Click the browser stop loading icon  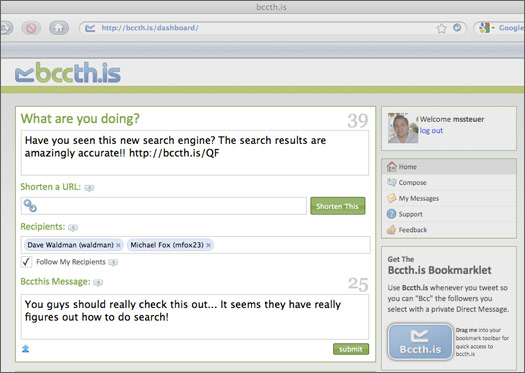[31, 28]
